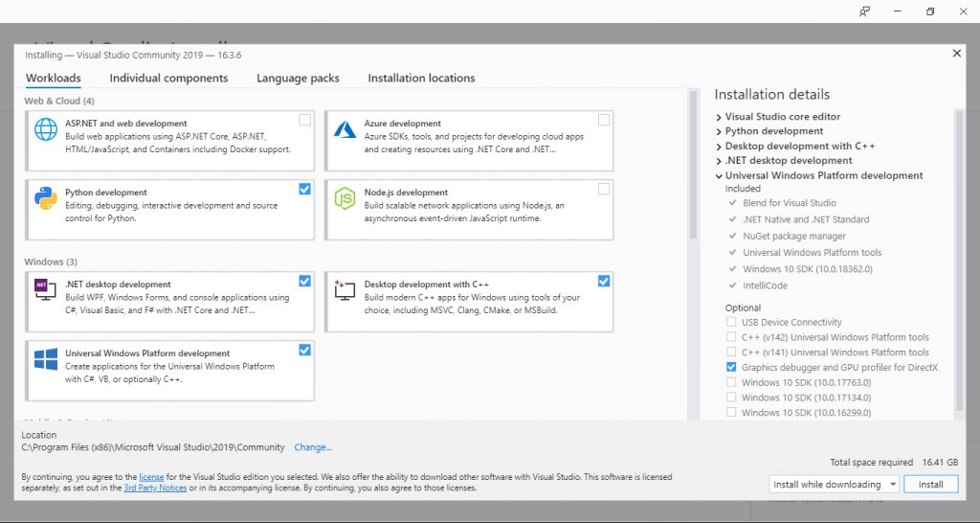The width and height of the screenshot is (980, 523).
Task: Check Windows 10 SDK (10.0.17134.0)
Action: tap(731, 398)
